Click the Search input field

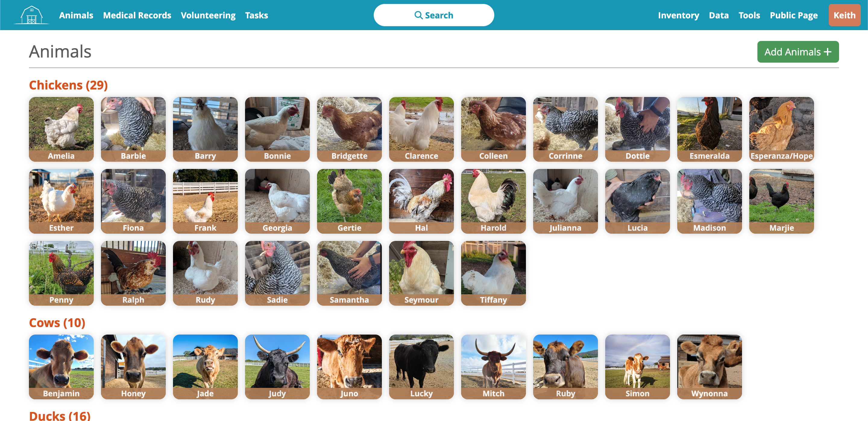[x=434, y=15]
